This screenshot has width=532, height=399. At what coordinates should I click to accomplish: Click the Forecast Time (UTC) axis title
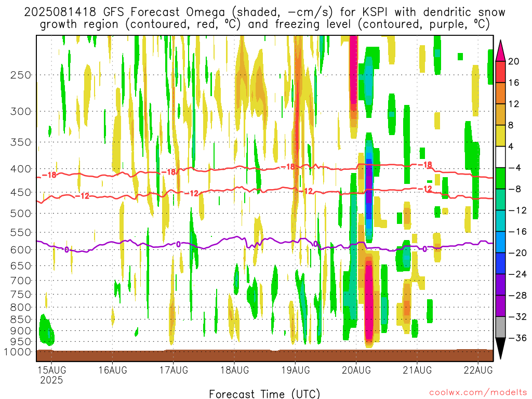264,394
